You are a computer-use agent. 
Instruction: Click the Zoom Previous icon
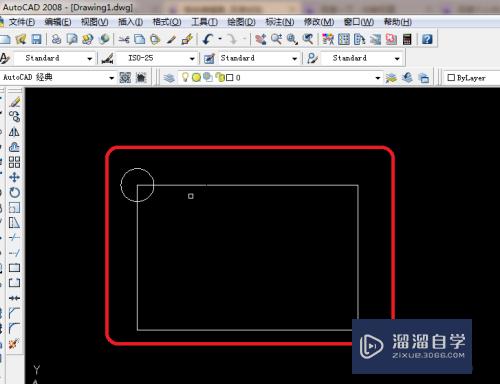[308, 39]
